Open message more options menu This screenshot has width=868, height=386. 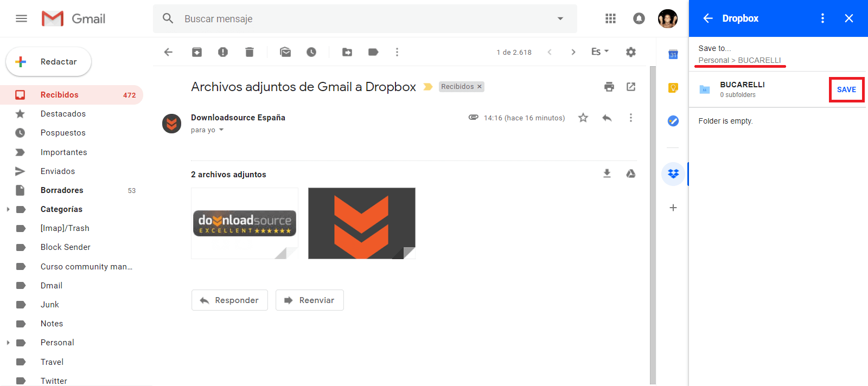point(631,118)
